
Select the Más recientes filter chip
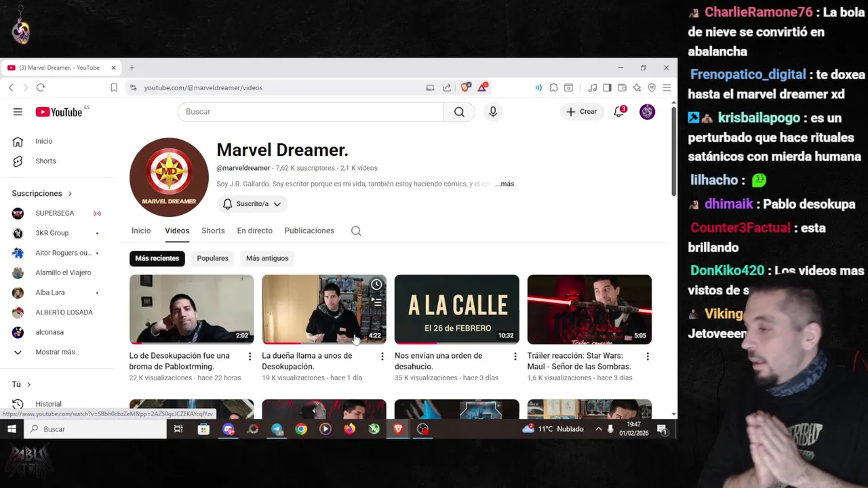coord(157,258)
